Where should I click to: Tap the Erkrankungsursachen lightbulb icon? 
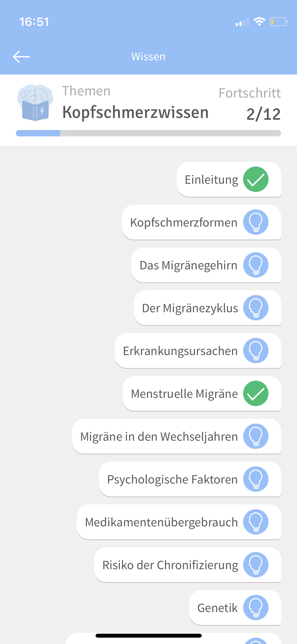[x=256, y=351]
